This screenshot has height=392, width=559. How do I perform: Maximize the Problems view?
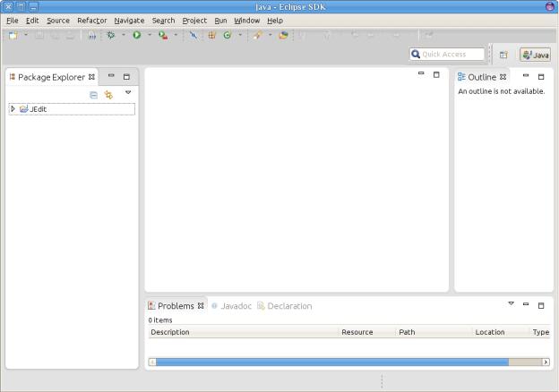(x=541, y=305)
